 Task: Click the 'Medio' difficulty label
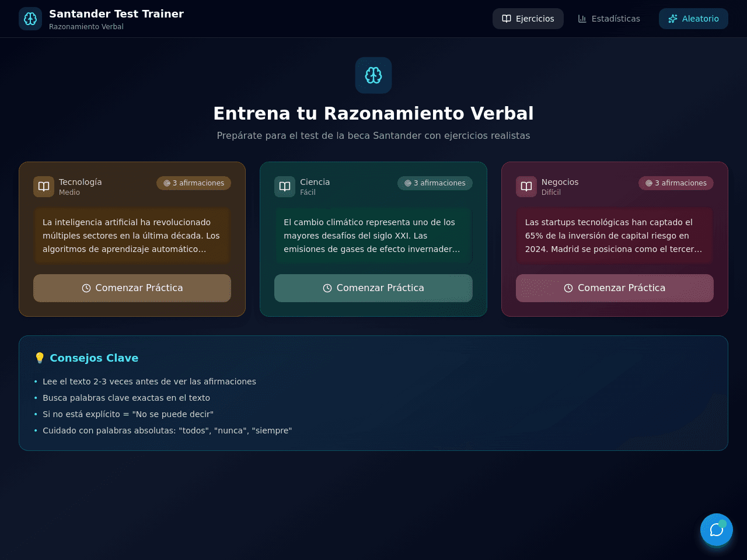(x=69, y=192)
